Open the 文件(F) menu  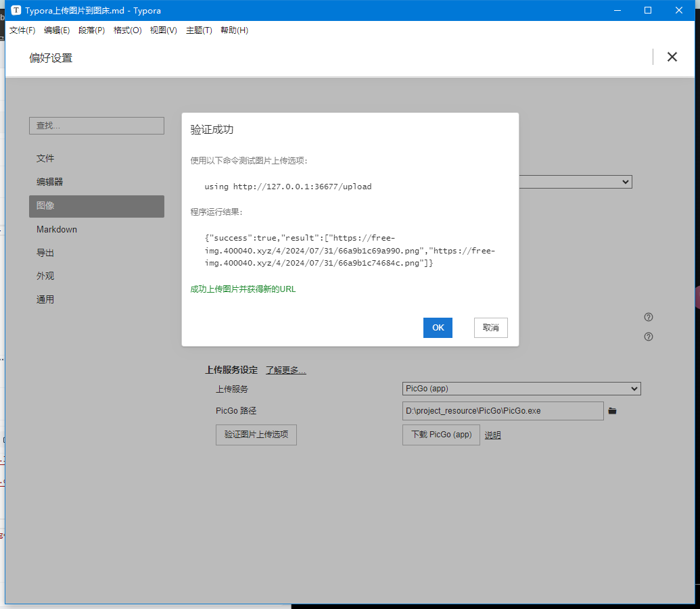(22, 30)
